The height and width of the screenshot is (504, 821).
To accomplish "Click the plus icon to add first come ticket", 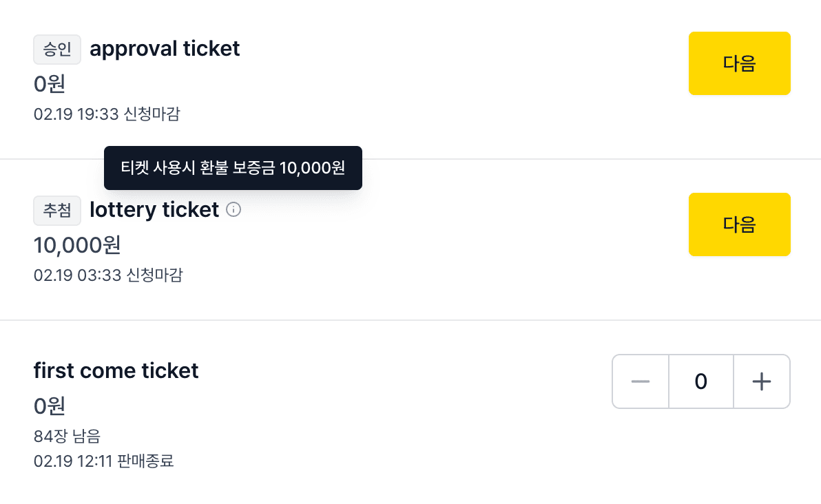I will point(762,381).
